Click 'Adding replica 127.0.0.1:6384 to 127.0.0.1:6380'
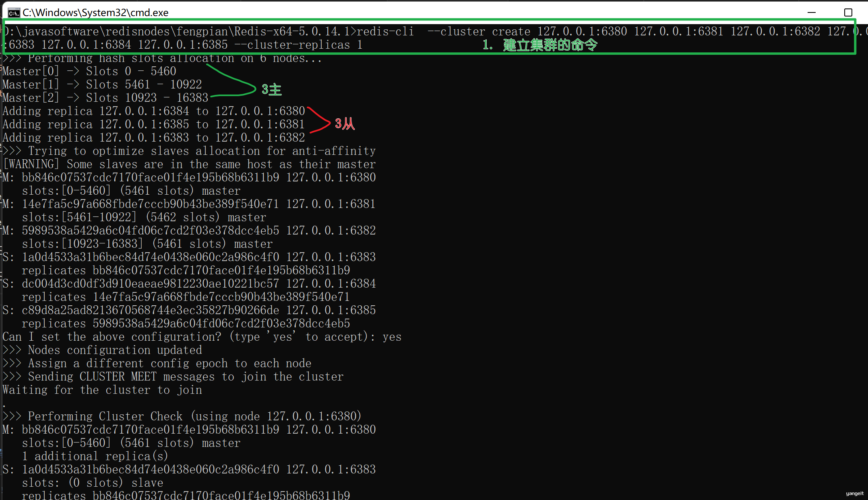 click(x=154, y=111)
